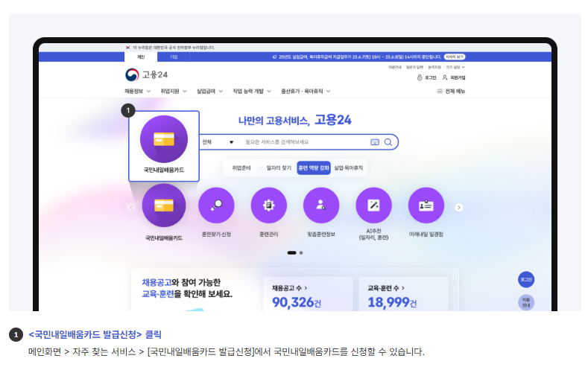The width and height of the screenshot is (588, 370).
Task: Open the 채용공고 수 link
Action: [289, 288]
